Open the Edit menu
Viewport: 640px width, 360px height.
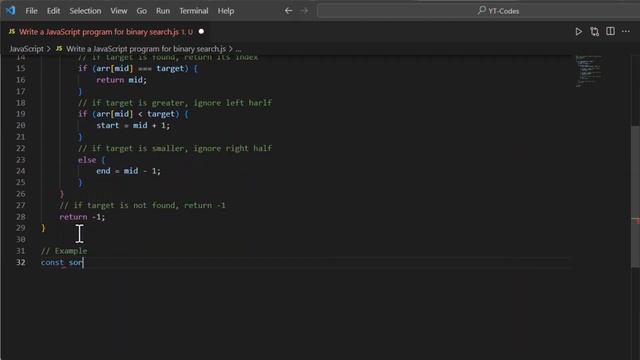point(53,11)
